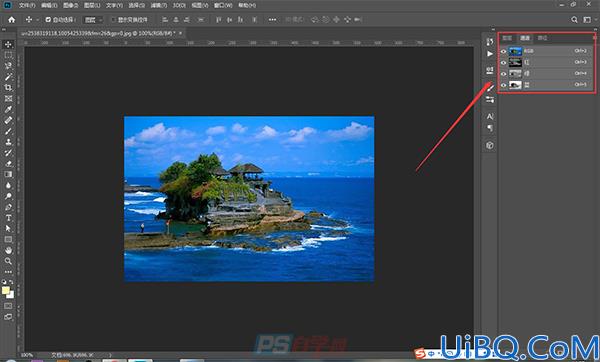Open the Character panel icon
Viewport: 600px width, 362px height.
coord(490,116)
